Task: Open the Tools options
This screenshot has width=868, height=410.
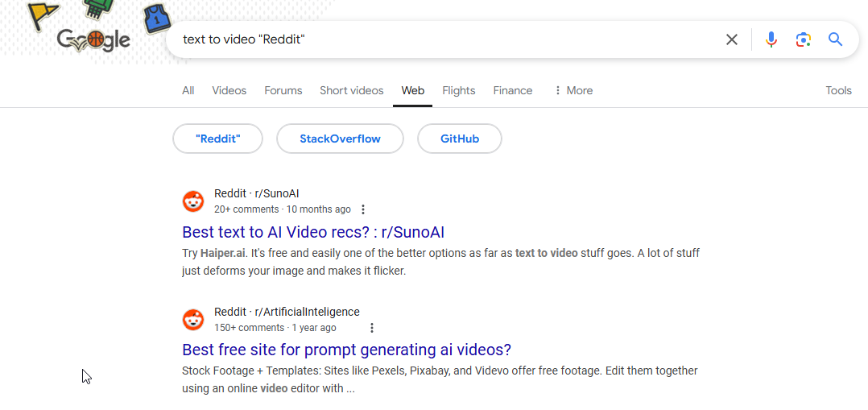Action: (839, 90)
